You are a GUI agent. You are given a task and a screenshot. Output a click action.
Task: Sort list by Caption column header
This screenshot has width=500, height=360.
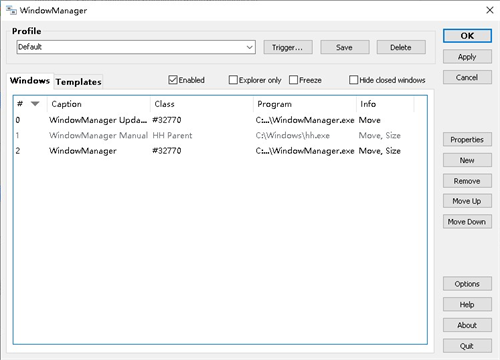click(99, 104)
